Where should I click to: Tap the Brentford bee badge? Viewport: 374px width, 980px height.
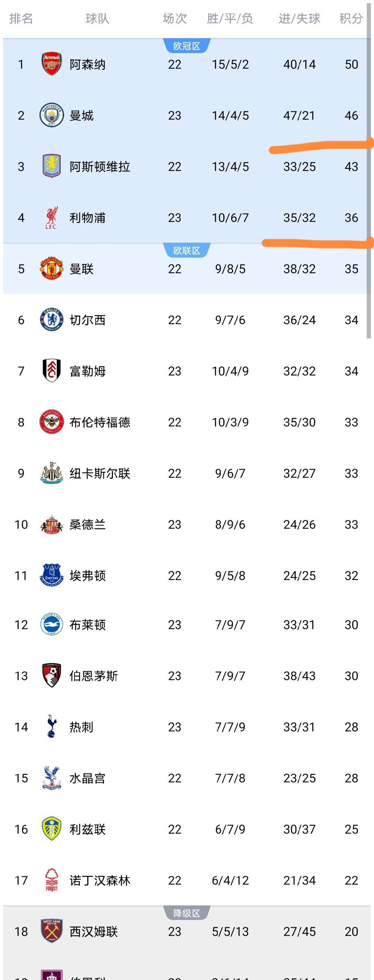[x=51, y=422]
